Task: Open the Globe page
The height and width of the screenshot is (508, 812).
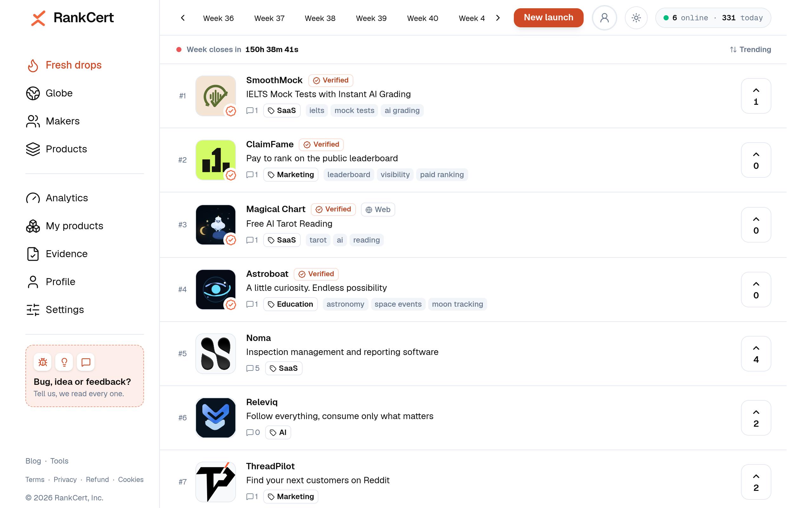Action: 49,93
